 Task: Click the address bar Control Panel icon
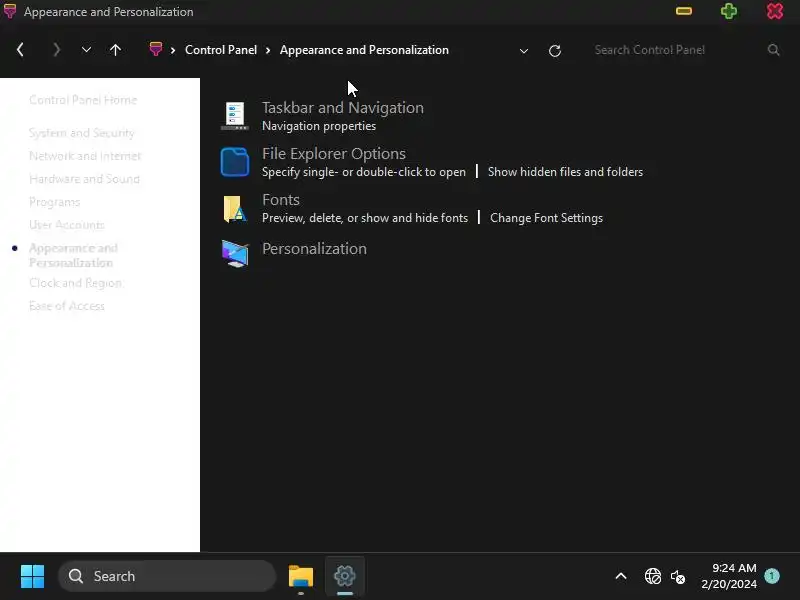click(156, 49)
